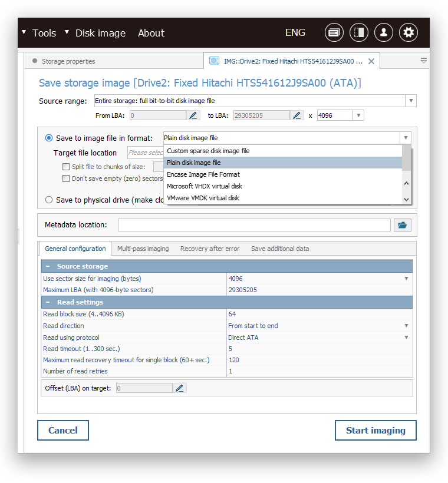448x483 pixels.
Task: Open the log/messages icon in header
Action: [334, 32]
